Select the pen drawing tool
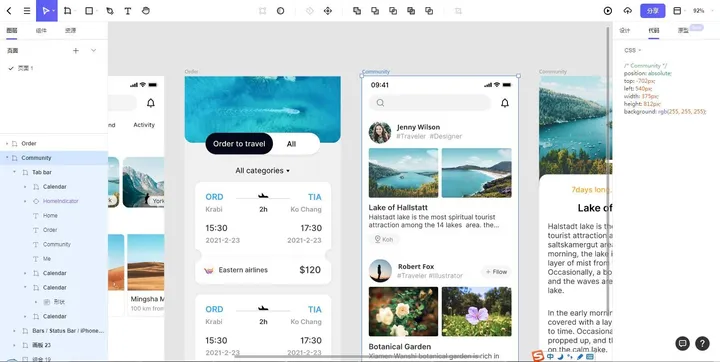 [x=110, y=11]
